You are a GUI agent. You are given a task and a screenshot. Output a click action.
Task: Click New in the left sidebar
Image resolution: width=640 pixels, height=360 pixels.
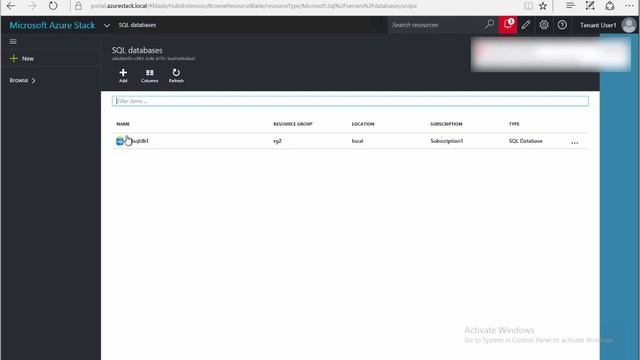pos(22,59)
